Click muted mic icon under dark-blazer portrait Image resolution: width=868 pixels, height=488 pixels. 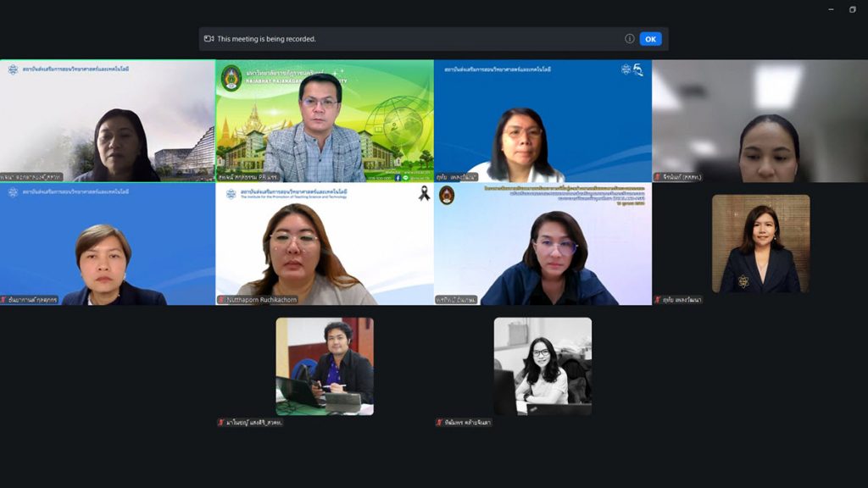click(658, 299)
